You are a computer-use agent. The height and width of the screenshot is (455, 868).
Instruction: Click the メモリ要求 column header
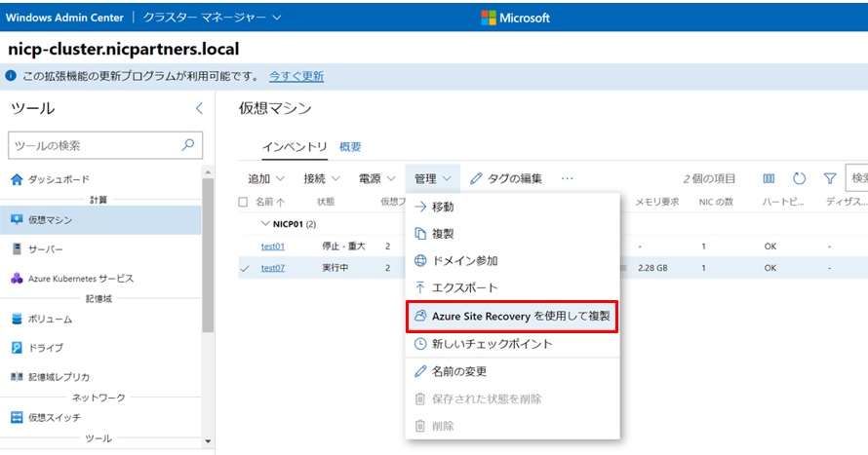(657, 202)
